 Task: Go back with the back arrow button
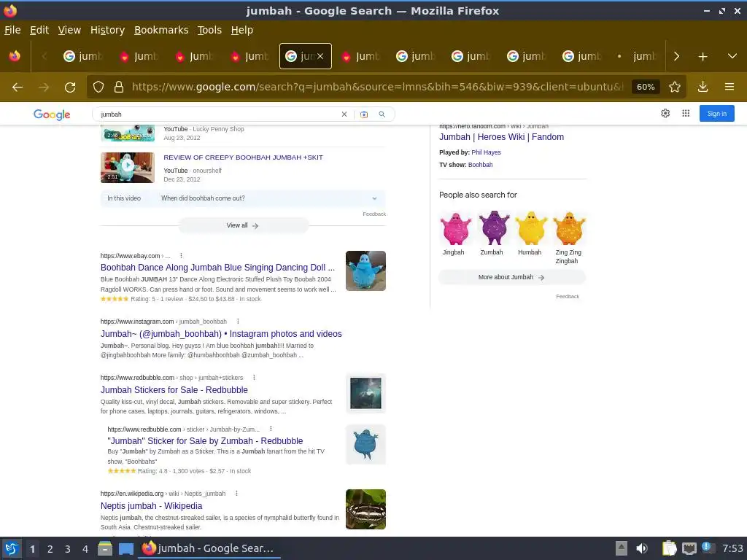click(x=18, y=87)
